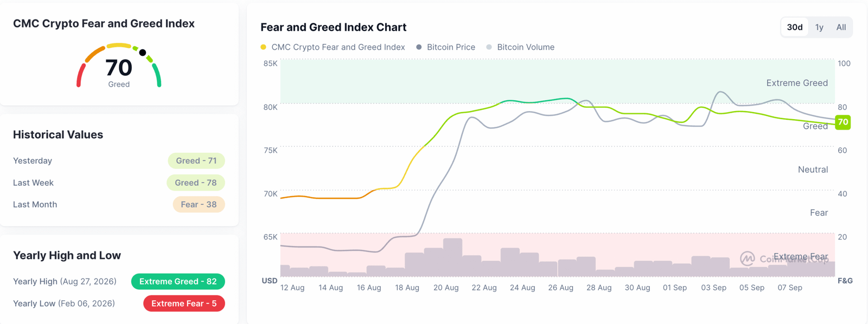Screen dimensions: 868x324
Task: Click the Last Month row label
Action: (35, 204)
